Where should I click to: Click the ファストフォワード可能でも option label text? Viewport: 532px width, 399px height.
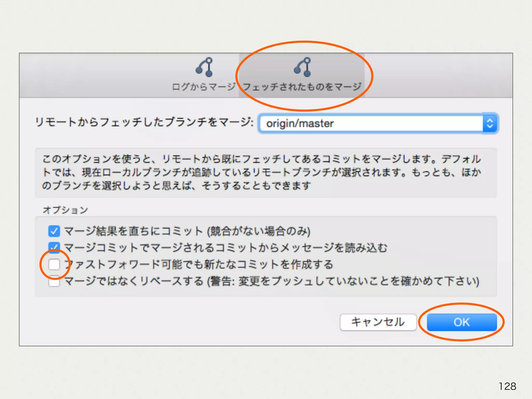[x=199, y=264]
